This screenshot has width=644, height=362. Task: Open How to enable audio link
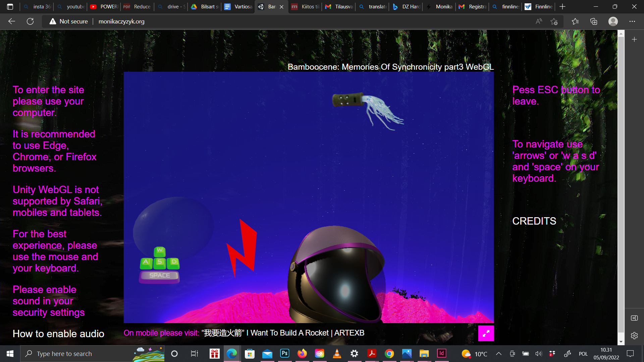(58, 334)
